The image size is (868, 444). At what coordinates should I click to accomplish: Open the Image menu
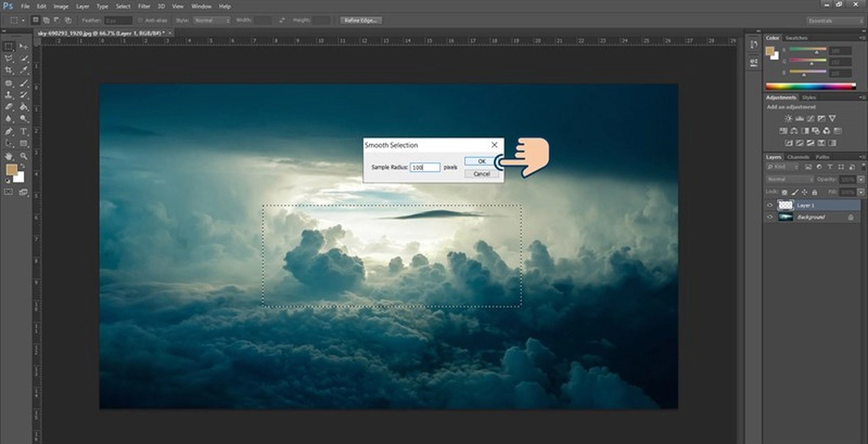[x=61, y=6]
